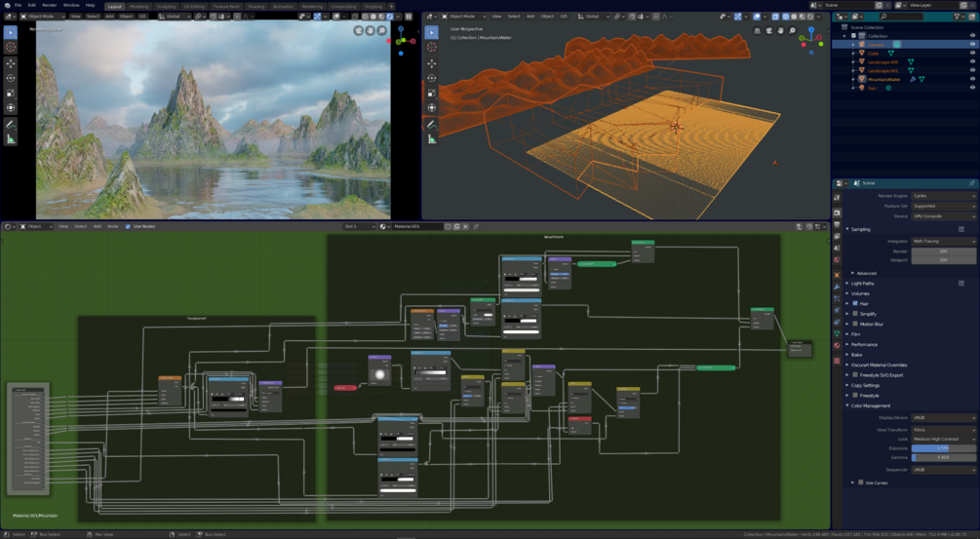This screenshot has width=980, height=539.
Task: Hide the Camera object with its eye icon
Action: (972, 44)
